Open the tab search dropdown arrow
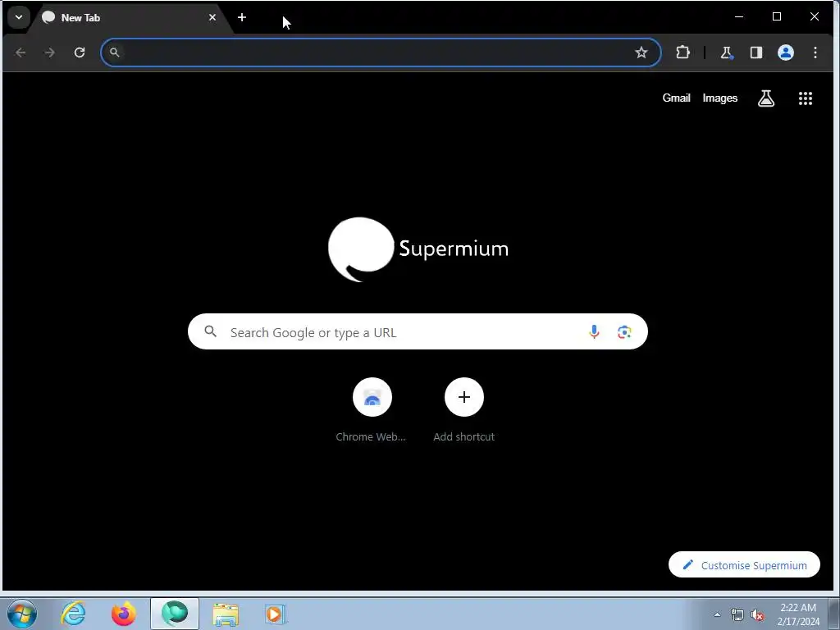Image resolution: width=840 pixels, height=630 pixels. [x=19, y=17]
